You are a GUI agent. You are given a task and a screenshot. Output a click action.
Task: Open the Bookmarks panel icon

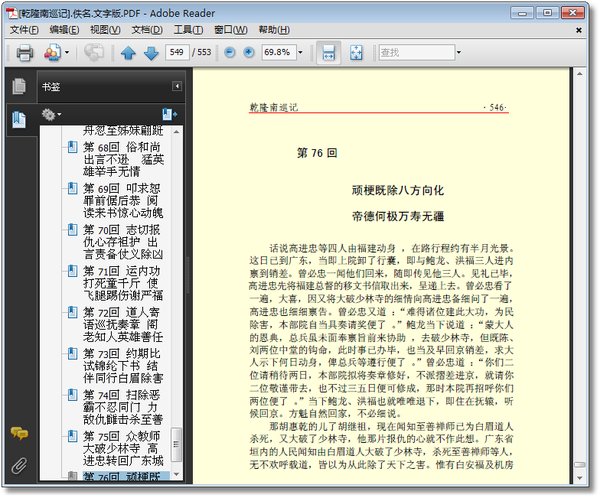[x=19, y=120]
